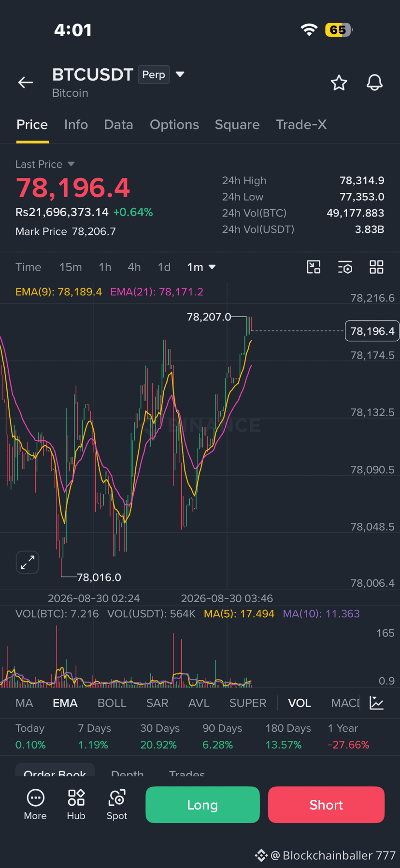
Task: Select the Perp contract badge
Action: (x=154, y=74)
